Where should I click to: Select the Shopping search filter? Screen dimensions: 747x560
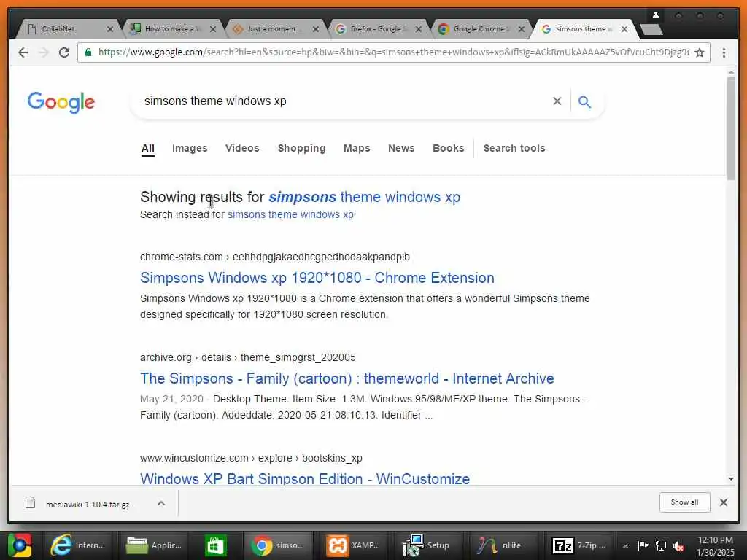tap(301, 148)
